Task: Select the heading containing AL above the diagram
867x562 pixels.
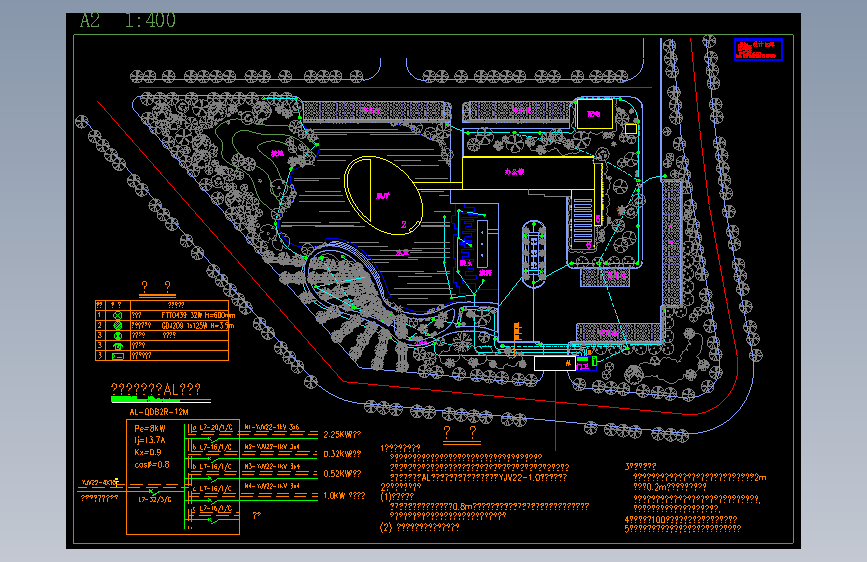Action: [x=156, y=389]
